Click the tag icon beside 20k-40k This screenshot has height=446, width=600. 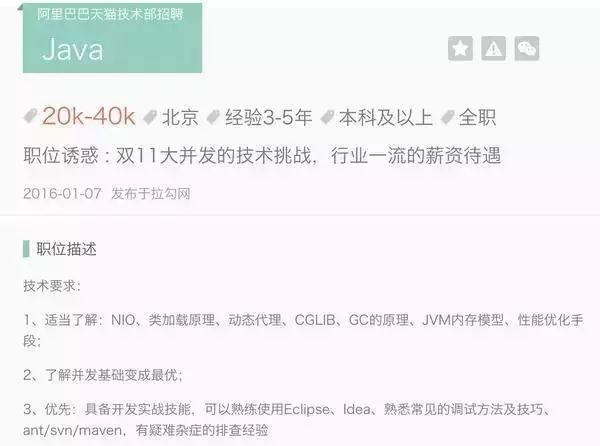click(30, 116)
